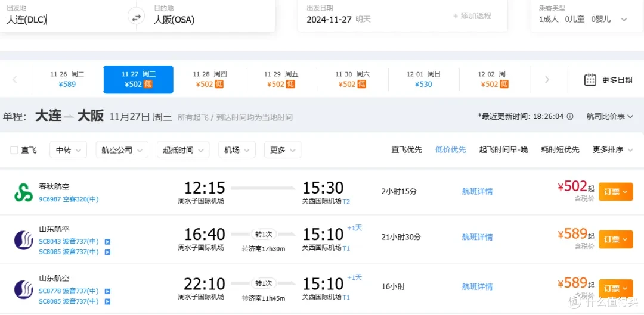Screen dimensions: 644x315
Task: Click the 转1次 badge on 16:40 flight
Action: pos(264,234)
